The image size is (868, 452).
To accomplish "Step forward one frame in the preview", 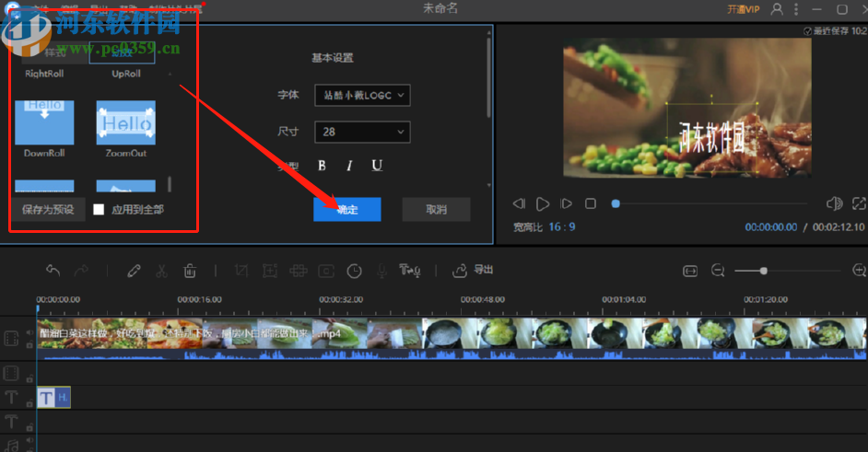I will tap(567, 203).
